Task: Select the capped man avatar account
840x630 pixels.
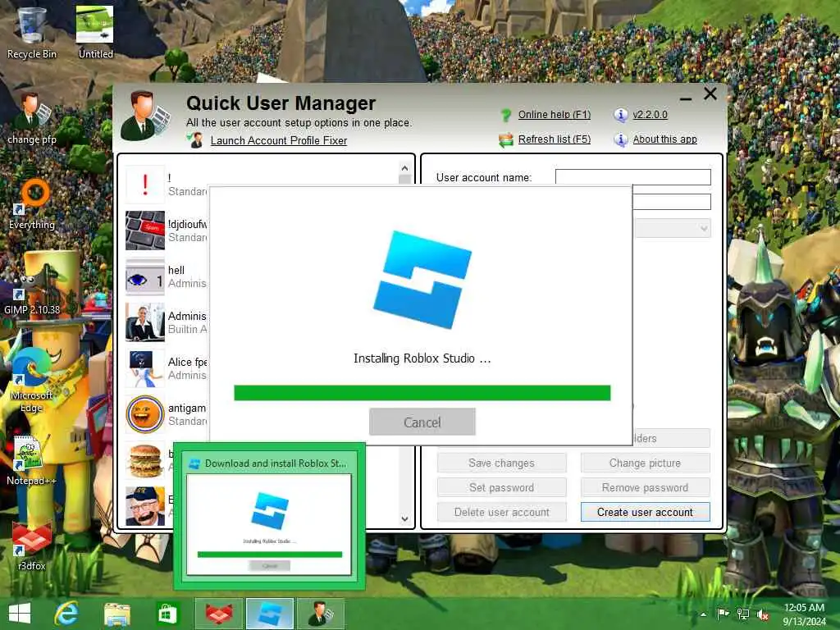Action: click(x=145, y=506)
